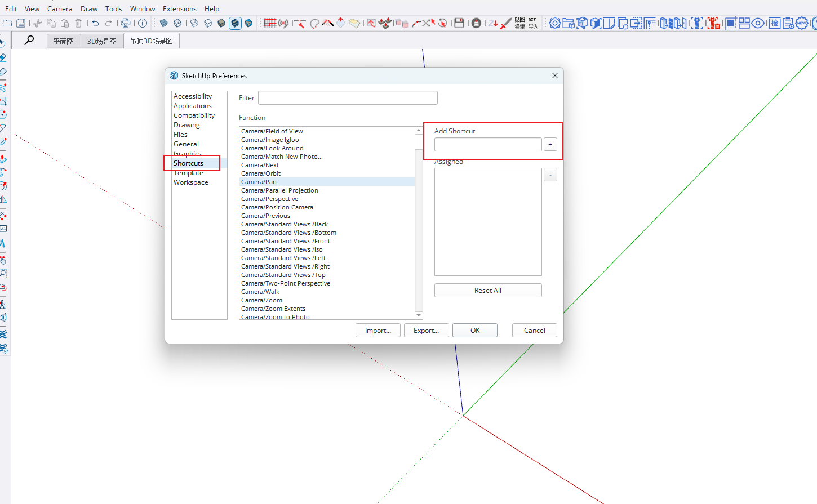Click the Add Shortcut input box
The width and height of the screenshot is (817, 504).
(488, 144)
